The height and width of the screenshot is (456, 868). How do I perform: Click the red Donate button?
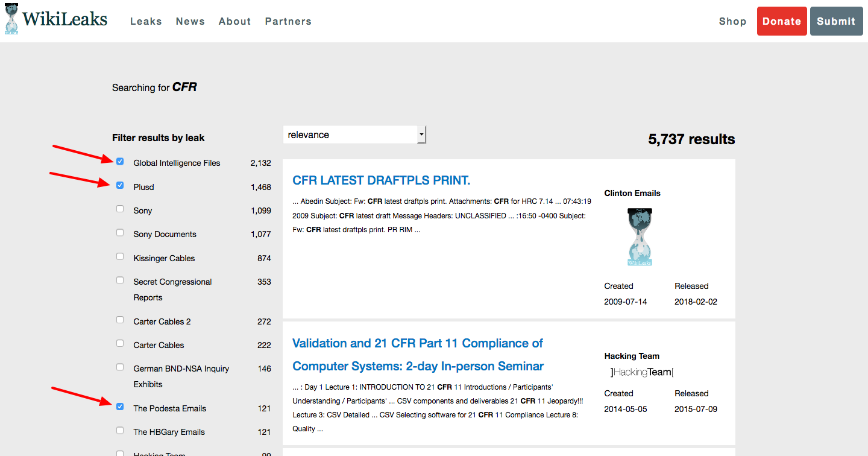point(782,21)
